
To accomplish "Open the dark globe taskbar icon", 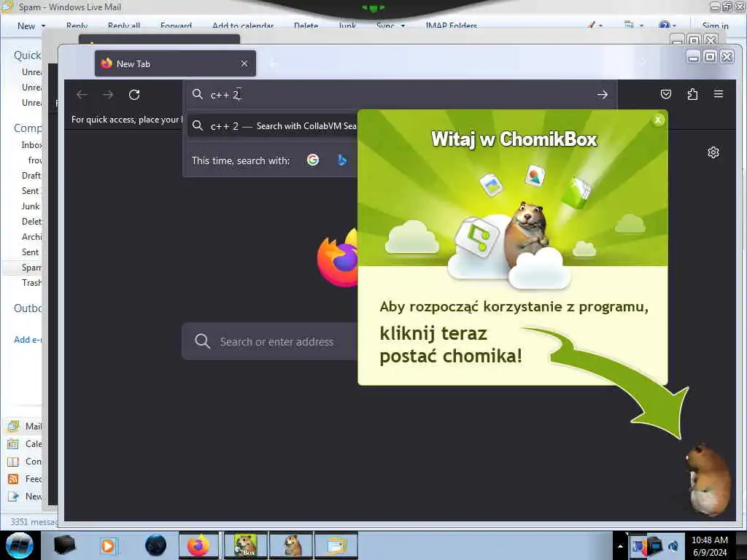I will point(155,545).
